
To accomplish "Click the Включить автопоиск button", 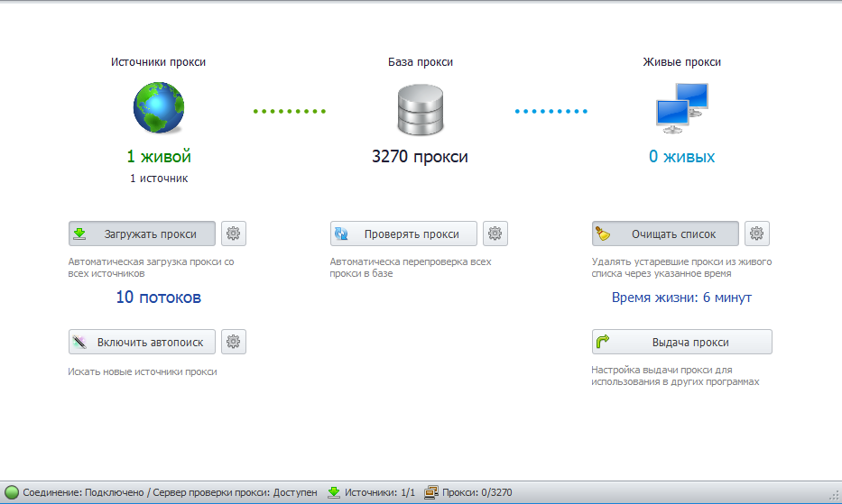I will pyautogui.click(x=142, y=342).
